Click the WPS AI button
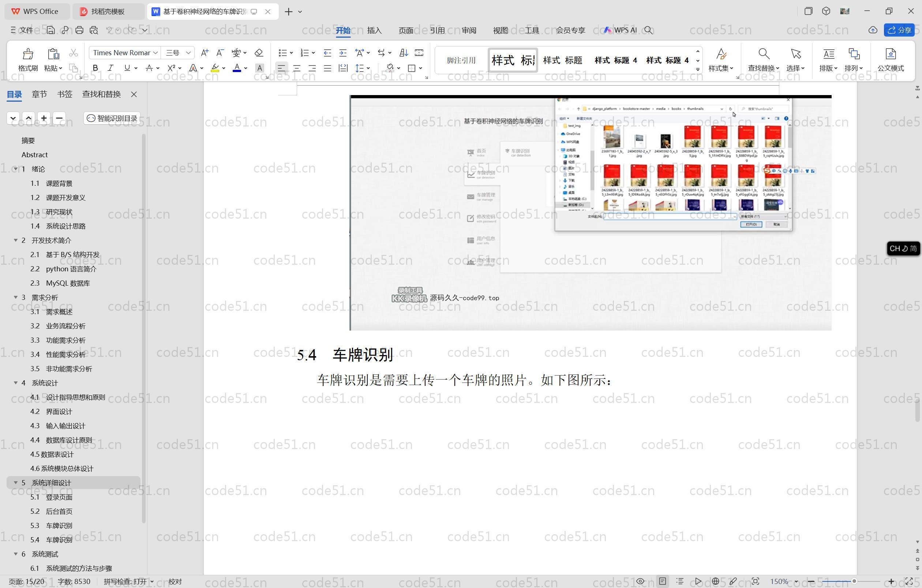Screen dimensions: 922x588 pos(620,30)
